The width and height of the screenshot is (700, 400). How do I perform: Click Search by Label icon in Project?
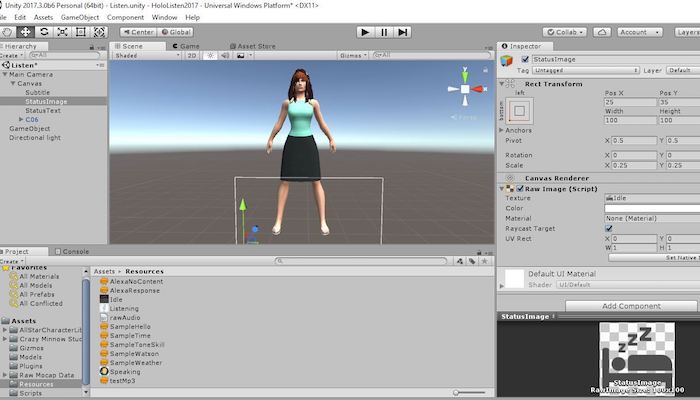coord(472,261)
